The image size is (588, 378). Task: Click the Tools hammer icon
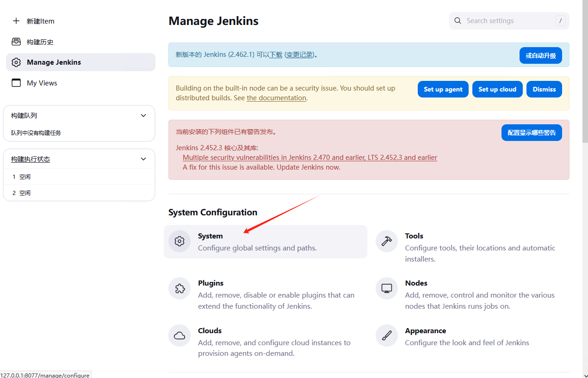387,241
